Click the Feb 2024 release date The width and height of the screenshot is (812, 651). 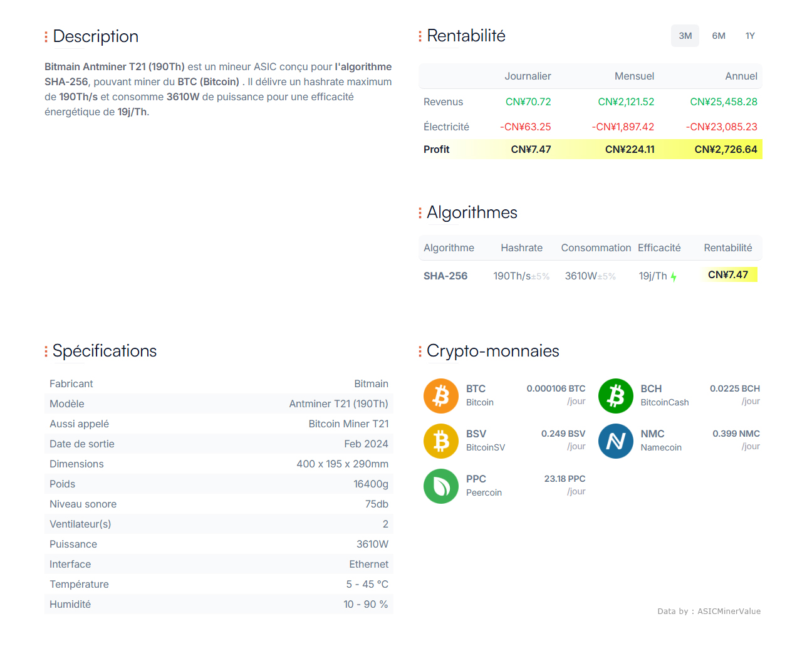click(366, 444)
